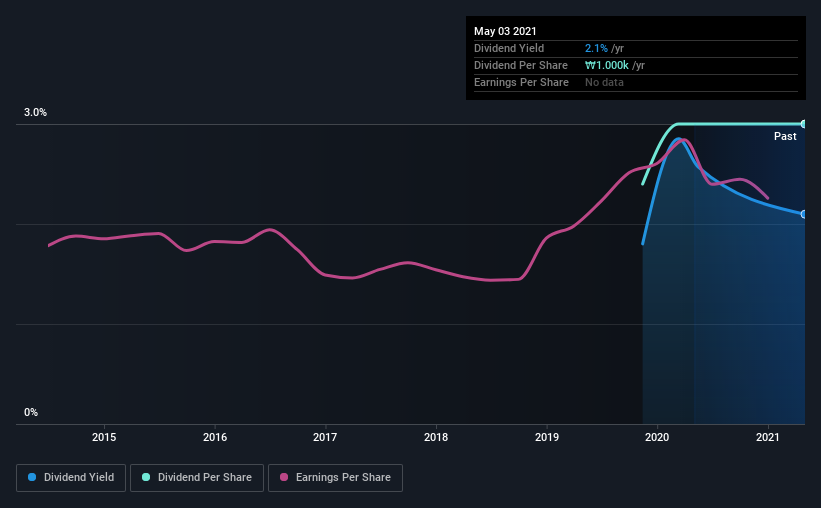Select the 2016 label on the x-axis
This screenshot has width=821, height=508.
[214, 437]
